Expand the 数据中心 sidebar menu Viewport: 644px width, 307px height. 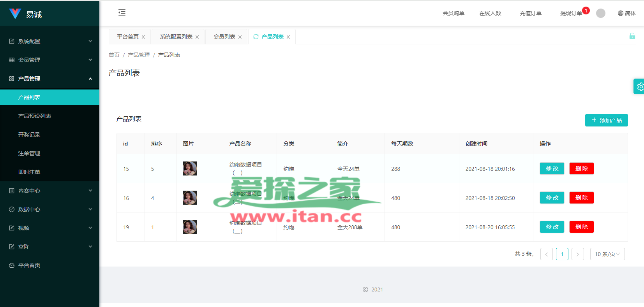point(49,209)
